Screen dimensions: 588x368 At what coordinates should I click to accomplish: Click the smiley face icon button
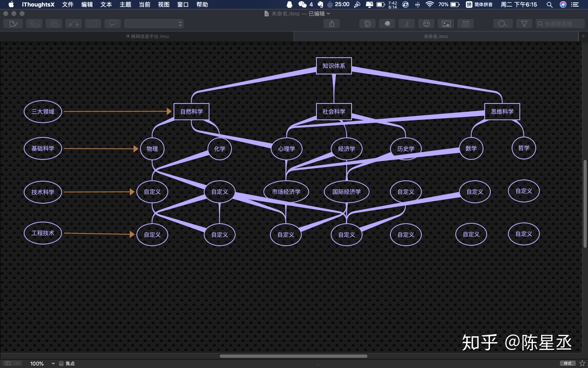426,24
